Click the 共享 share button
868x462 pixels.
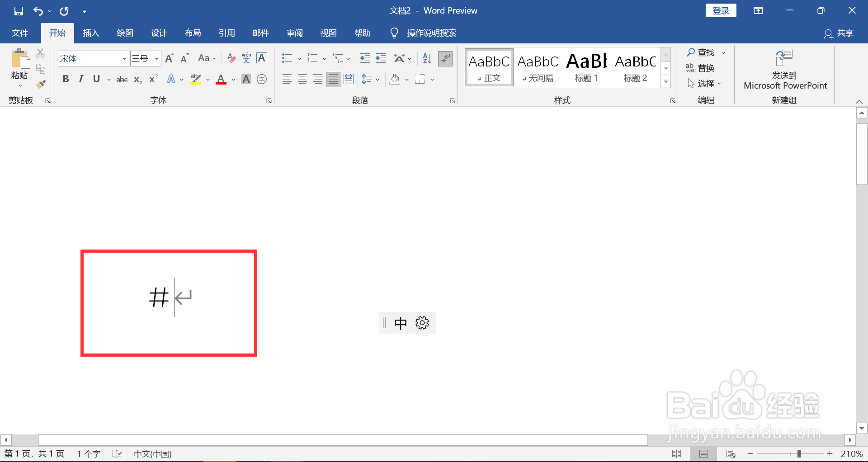[839, 33]
